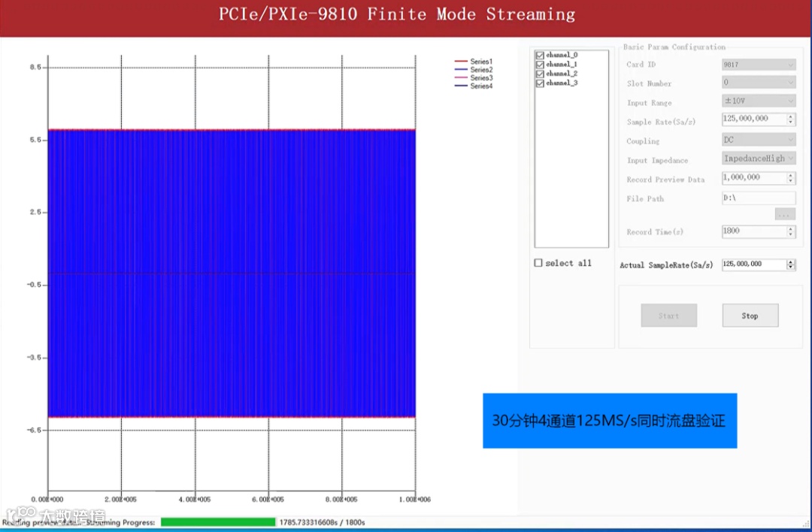Image resolution: width=812 pixels, height=532 pixels.
Task: Click the 1.00E+006 x-axis label
Action: (415, 500)
